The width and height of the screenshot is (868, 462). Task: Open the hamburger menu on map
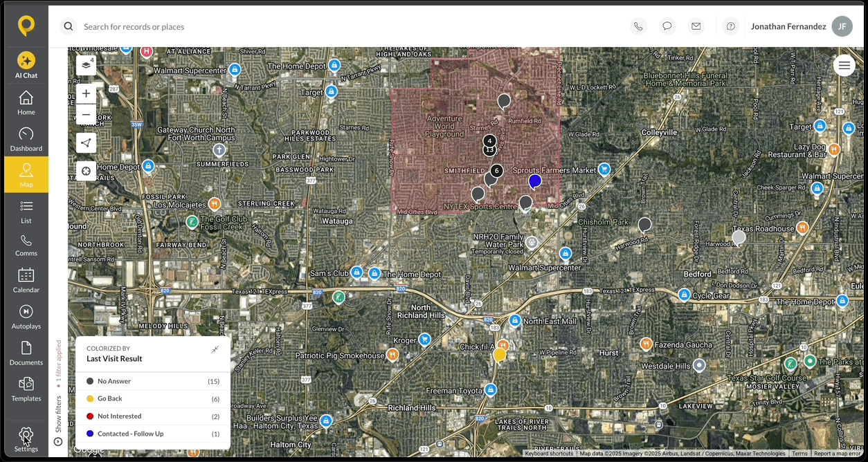844,66
